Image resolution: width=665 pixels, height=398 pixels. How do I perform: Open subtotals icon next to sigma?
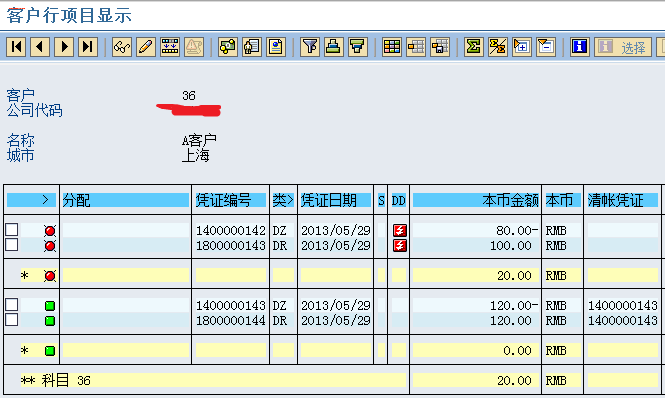coord(497,47)
